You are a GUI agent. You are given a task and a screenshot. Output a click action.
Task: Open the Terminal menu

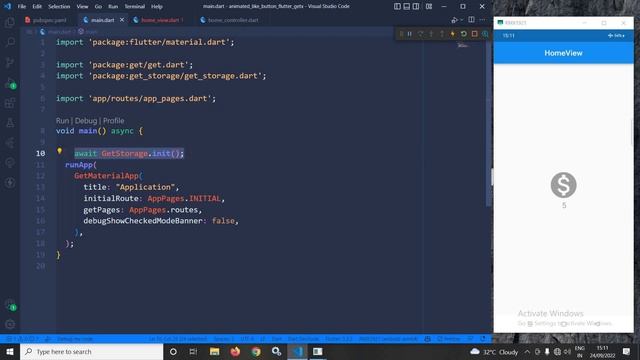(x=134, y=7)
